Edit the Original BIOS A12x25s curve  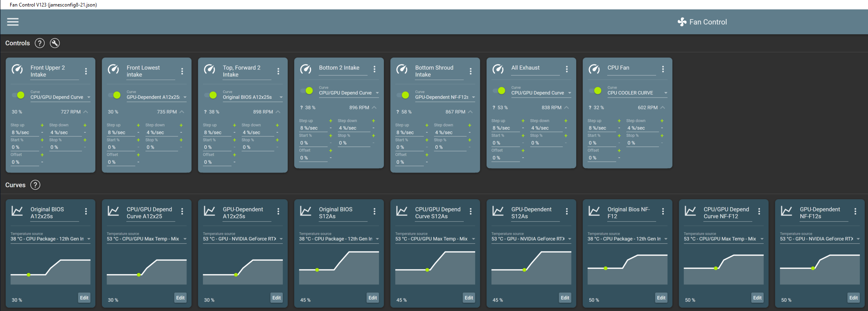tap(84, 298)
